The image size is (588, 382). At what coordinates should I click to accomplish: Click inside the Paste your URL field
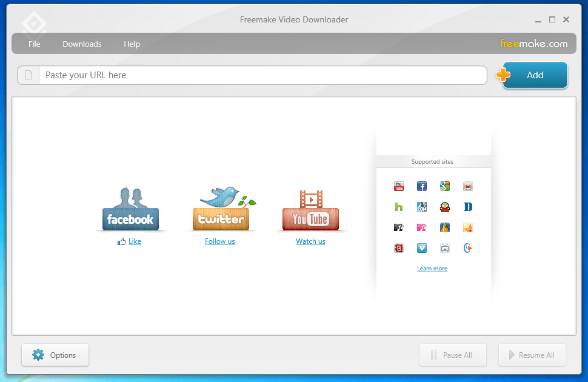point(261,75)
